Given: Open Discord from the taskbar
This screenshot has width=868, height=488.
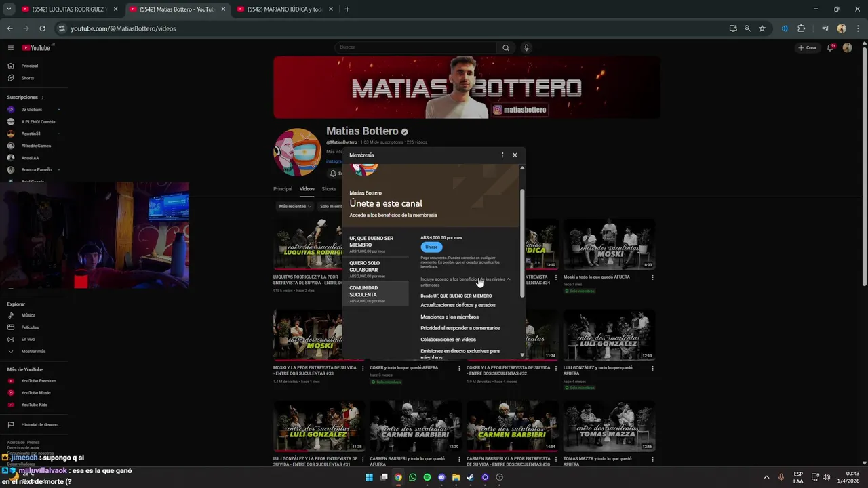Looking at the screenshot, I should coord(441,477).
